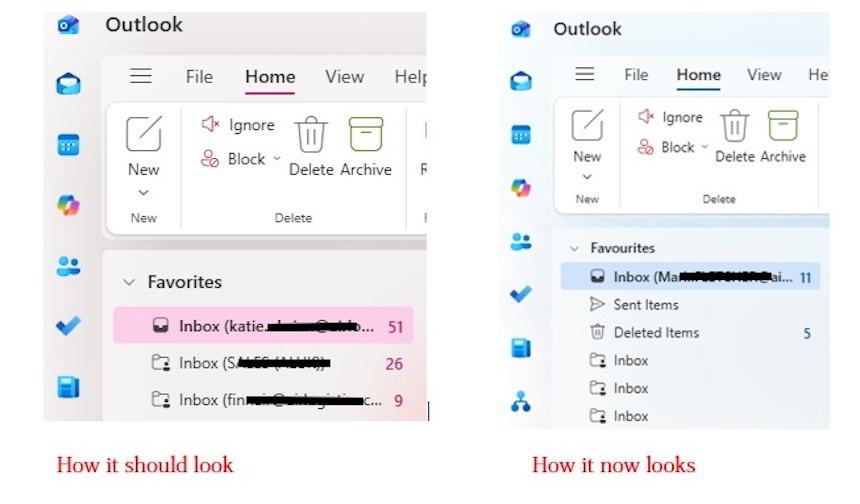The width and height of the screenshot is (860, 504).
Task: Launch Copilot icon in left screenshot sidebar
Action: coord(68,205)
